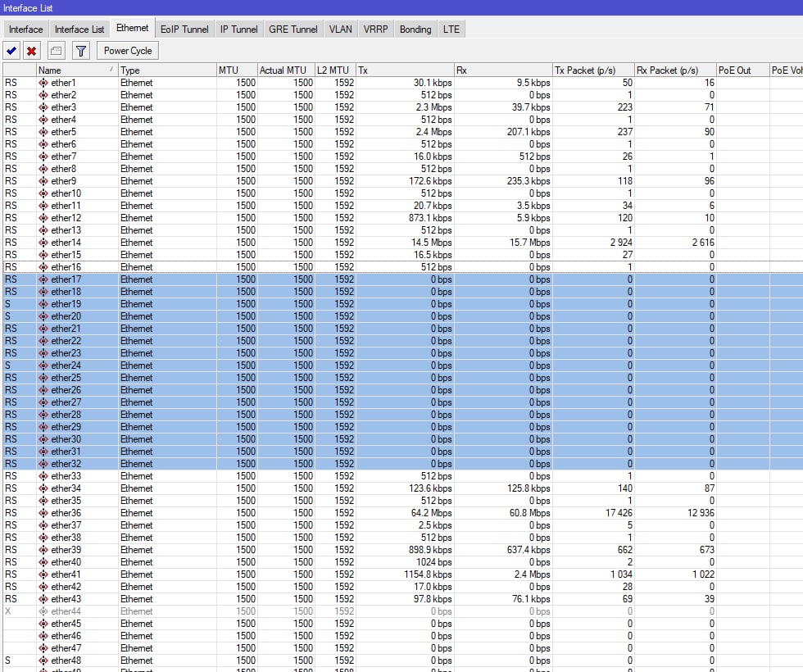This screenshot has width=803, height=672.
Task: Click the Rx Packet (p/s) column header
Action: coord(675,70)
